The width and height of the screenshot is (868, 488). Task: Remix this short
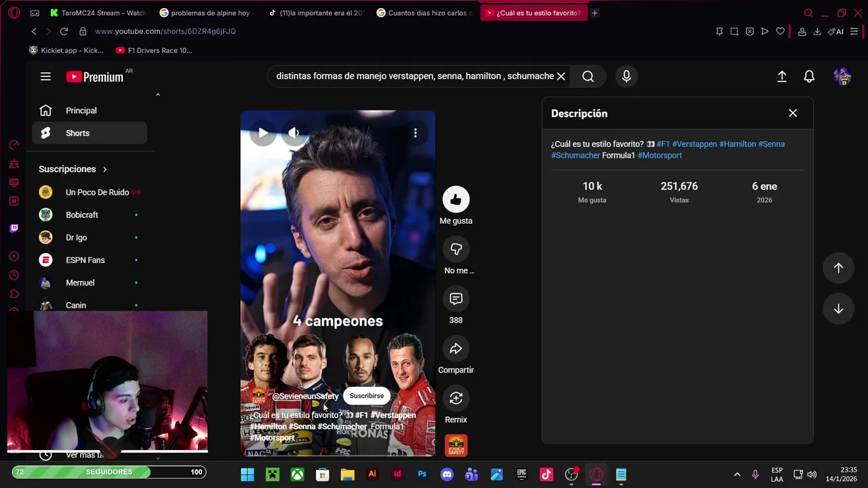456,398
